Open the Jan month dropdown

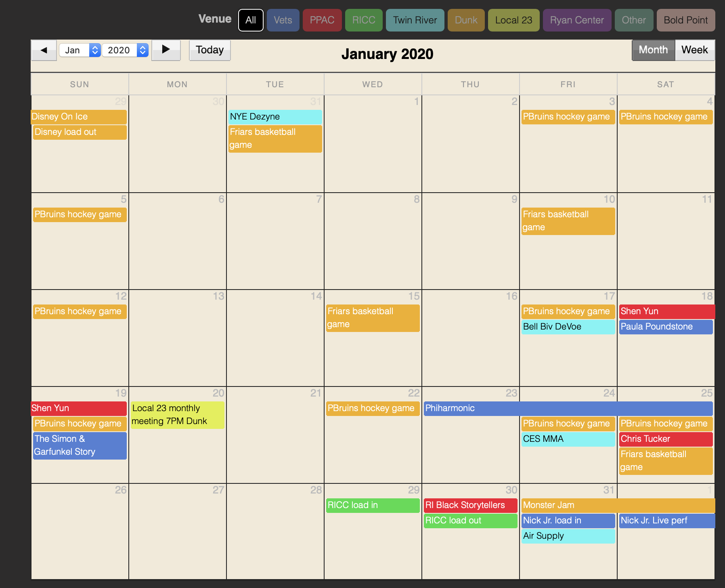pos(80,50)
